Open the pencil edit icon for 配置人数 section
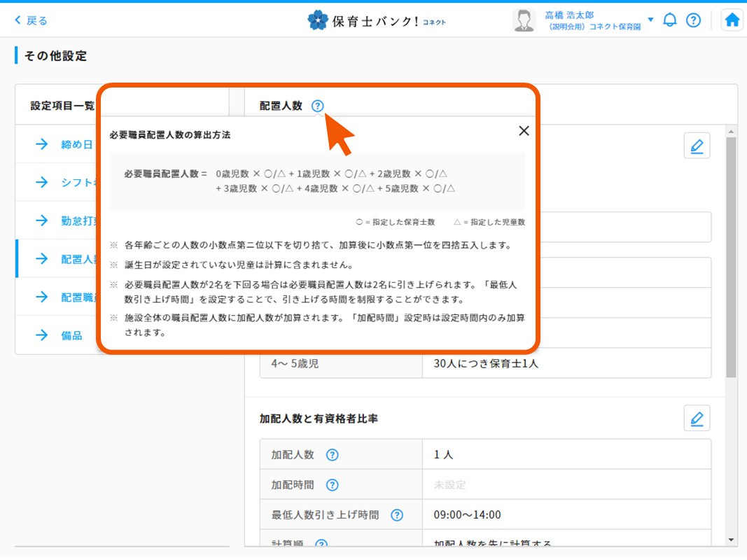Screen dimensions: 747x560 pos(697,145)
